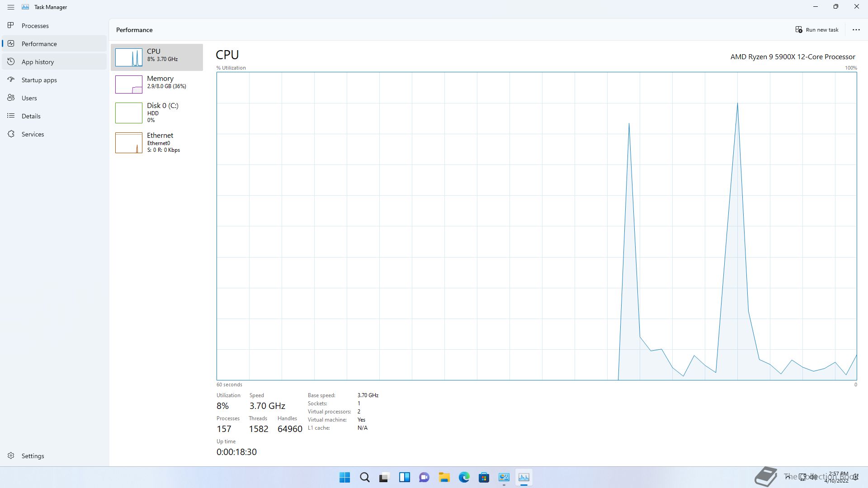This screenshot has width=868, height=488.
Task: Click the Users people icon
Action: [11, 98]
